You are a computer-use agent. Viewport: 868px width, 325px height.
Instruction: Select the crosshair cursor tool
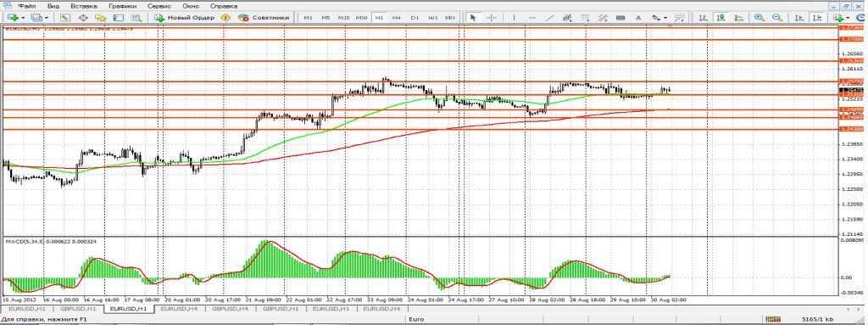(x=491, y=18)
